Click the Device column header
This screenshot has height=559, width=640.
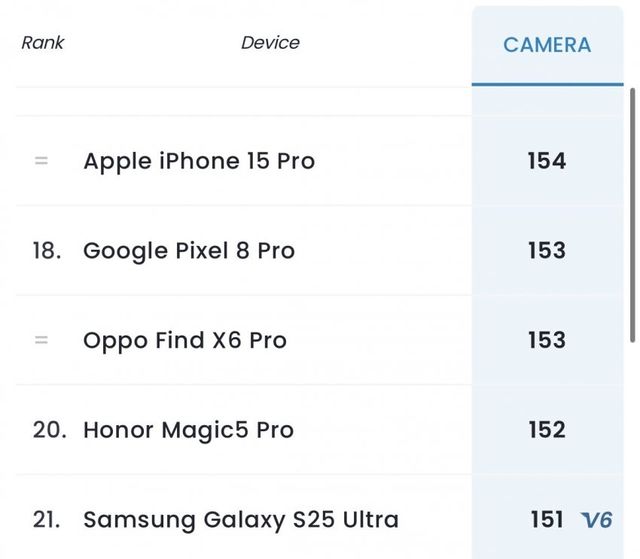[x=270, y=42]
